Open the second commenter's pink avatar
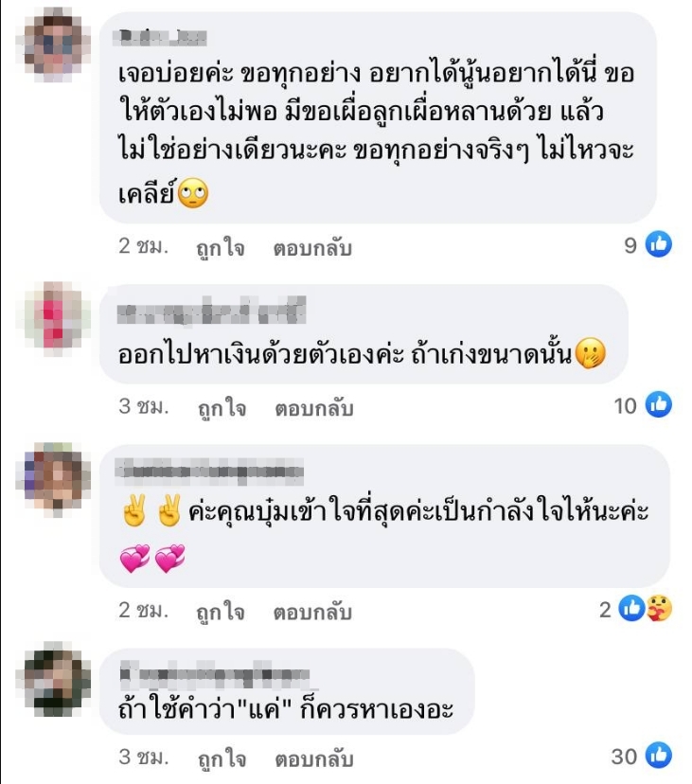This screenshot has width=692, height=784. 58,318
